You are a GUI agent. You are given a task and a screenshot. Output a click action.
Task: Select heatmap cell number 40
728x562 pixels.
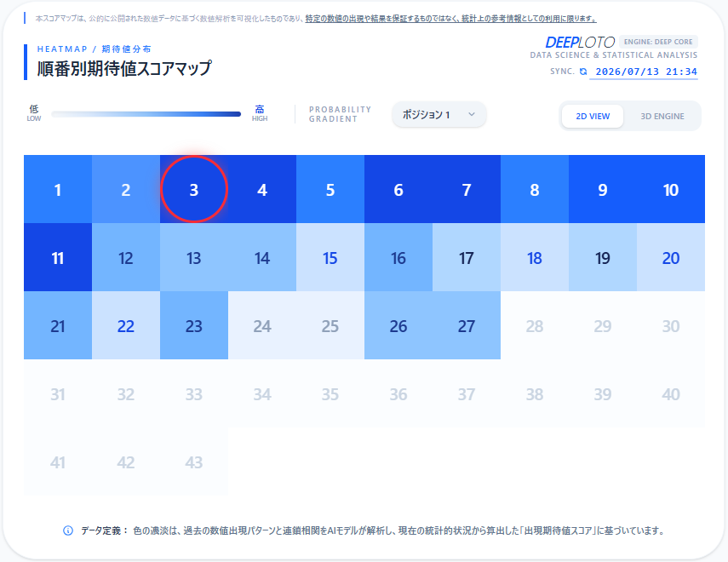(671, 393)
